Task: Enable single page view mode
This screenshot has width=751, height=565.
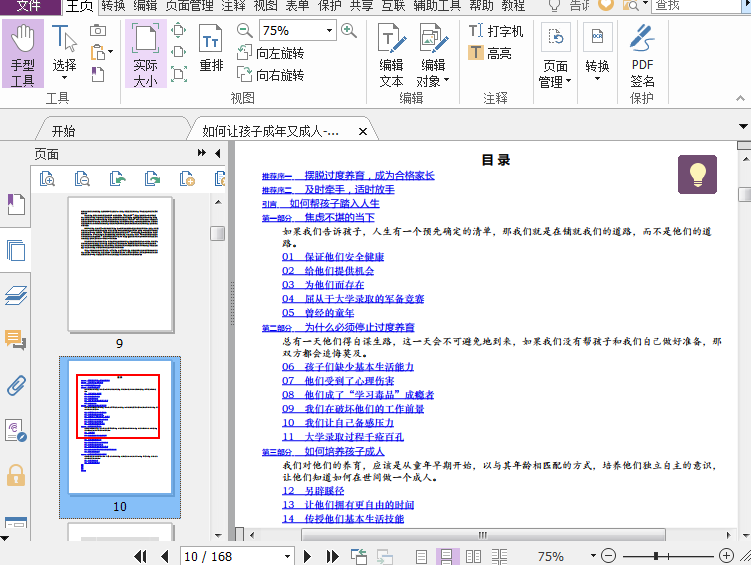Action: click(x=421, y=556)
